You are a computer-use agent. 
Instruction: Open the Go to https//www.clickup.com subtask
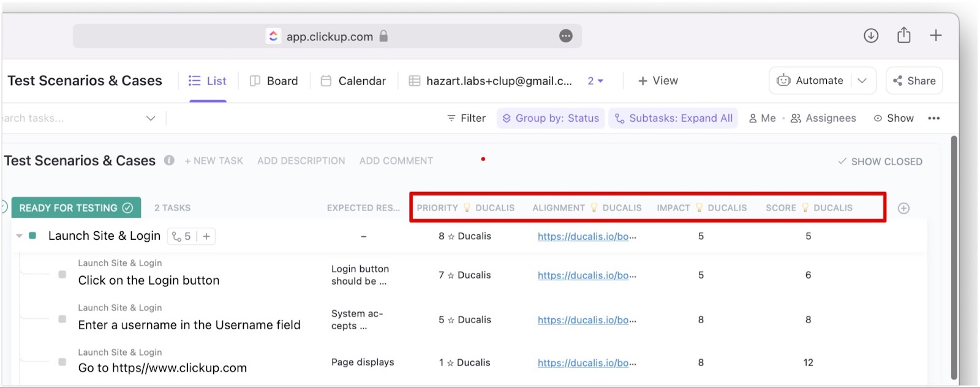coord(162,368)
